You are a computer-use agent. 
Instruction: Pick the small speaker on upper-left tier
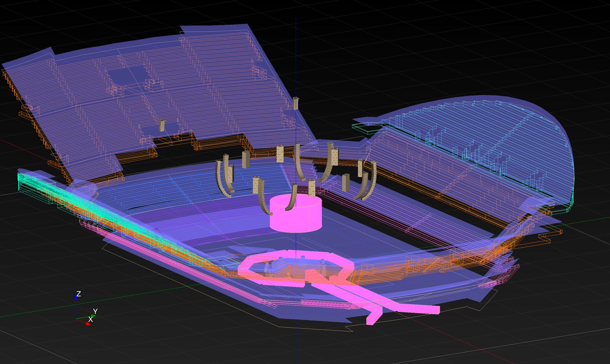click(162, 125)
